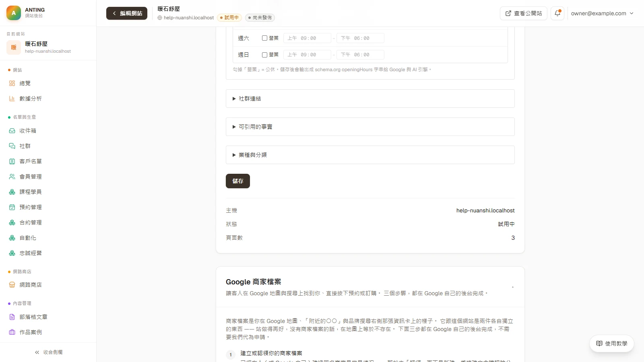
Task: Click the notification bell icon
Action: coord(557,13)
